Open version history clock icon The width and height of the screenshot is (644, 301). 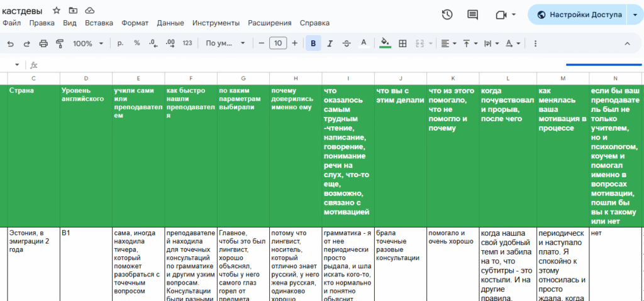(x=447, y=15)
